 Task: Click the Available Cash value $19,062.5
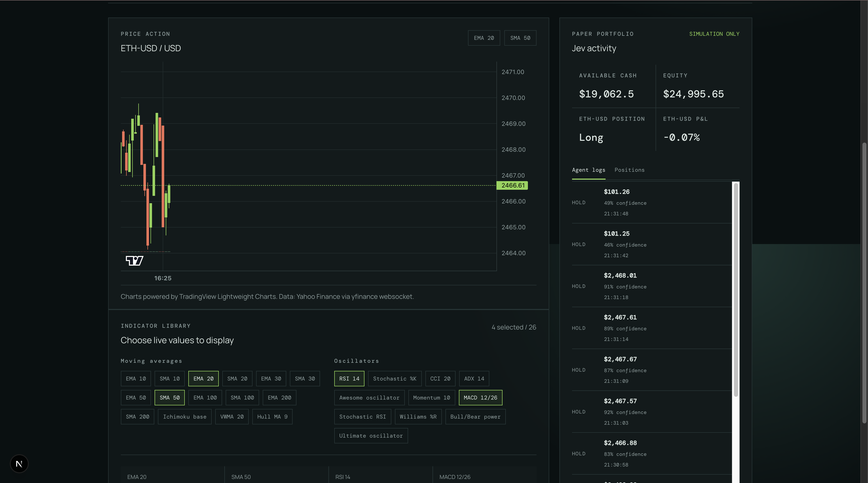click(x=606, y=94)
